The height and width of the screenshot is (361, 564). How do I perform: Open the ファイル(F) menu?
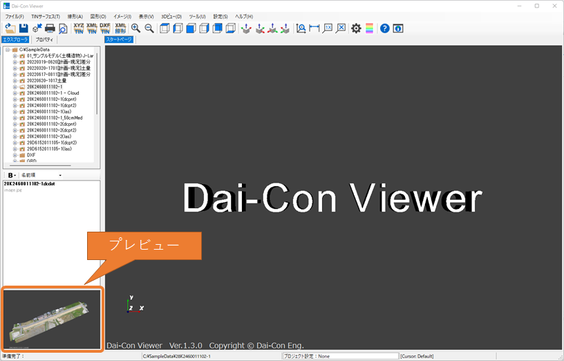(14, 17)
